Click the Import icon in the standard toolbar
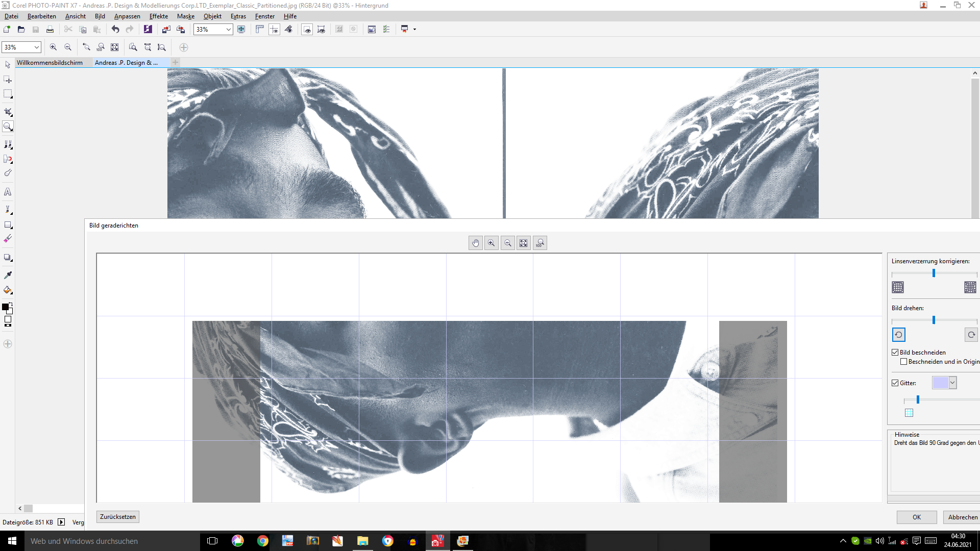980x551 pixels. click(x=166, y=29)
